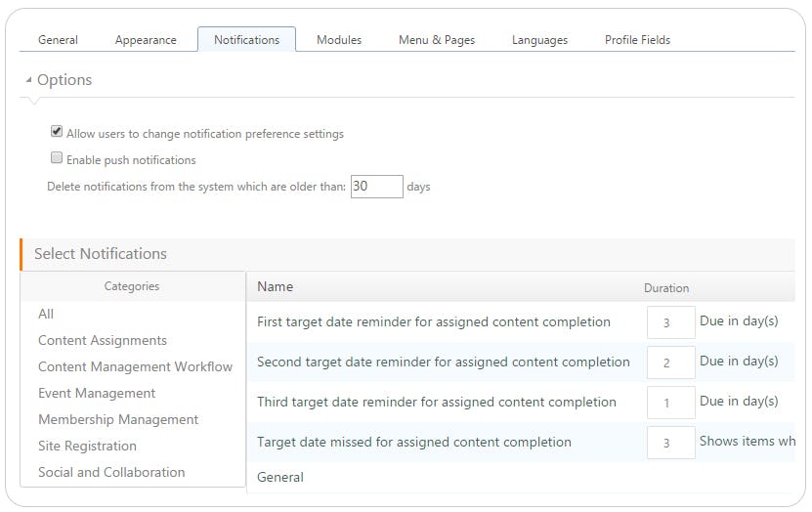This screenshot has width=812, height=512.
Task: Select Site Registration category
Action: 87,446
